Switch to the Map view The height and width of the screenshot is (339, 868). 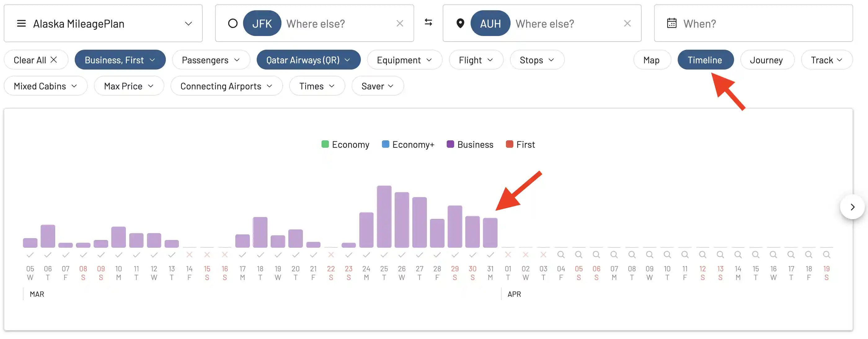[x=652, y=60]
